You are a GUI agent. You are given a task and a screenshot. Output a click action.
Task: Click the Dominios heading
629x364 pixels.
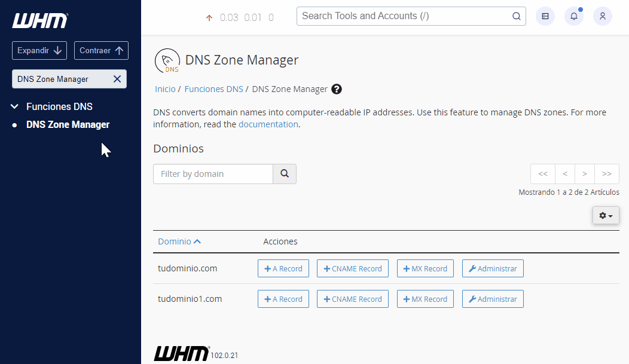click(179, 148)
